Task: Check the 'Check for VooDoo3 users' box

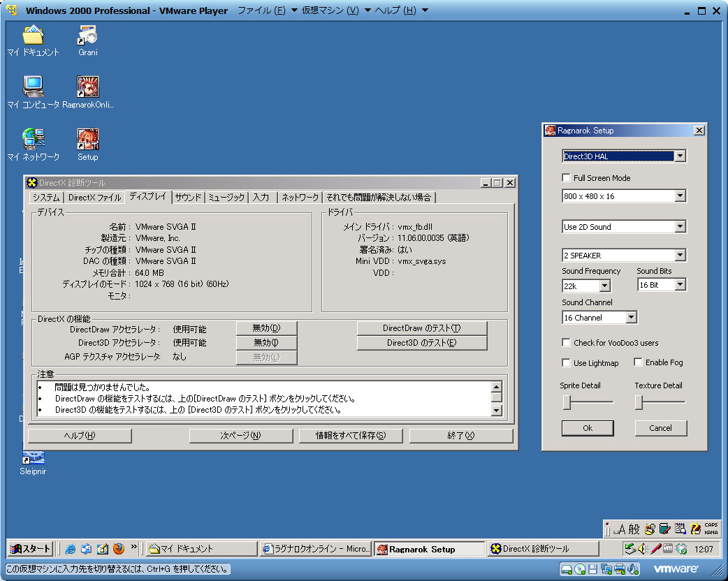Action: 567,343
